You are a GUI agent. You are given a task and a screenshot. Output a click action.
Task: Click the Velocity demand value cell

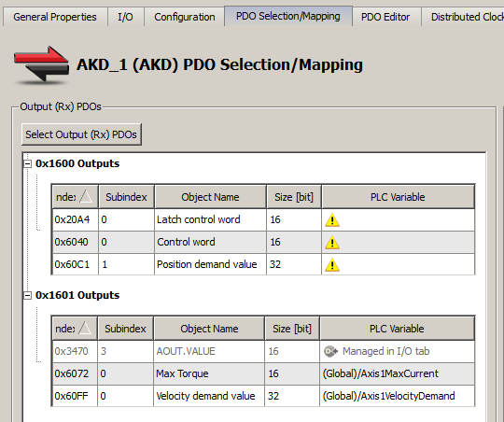[x=209, y=396]
